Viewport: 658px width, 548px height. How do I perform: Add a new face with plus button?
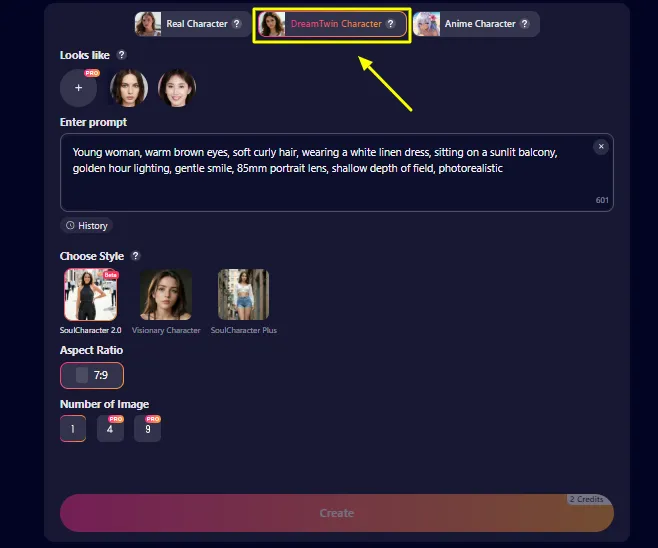tap(78, 88)
